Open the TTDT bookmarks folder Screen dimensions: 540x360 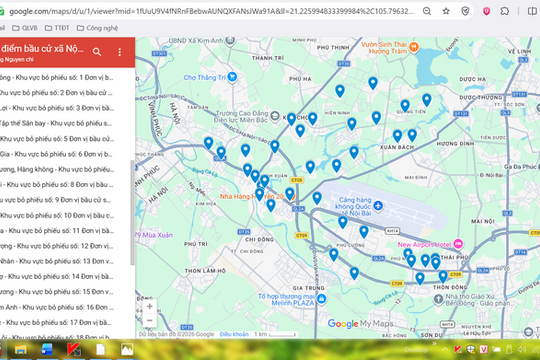[x=57, y=28]
